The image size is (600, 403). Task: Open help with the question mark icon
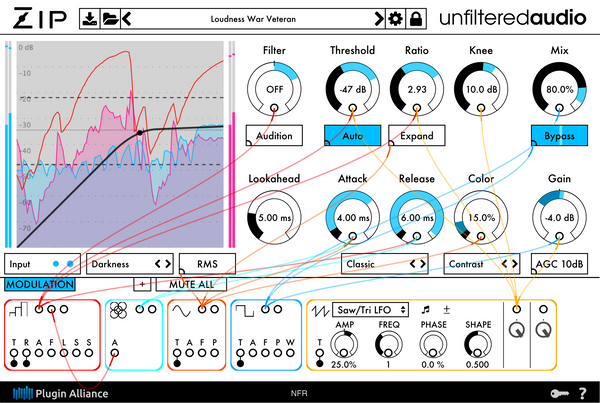click(x=582, y=393)
